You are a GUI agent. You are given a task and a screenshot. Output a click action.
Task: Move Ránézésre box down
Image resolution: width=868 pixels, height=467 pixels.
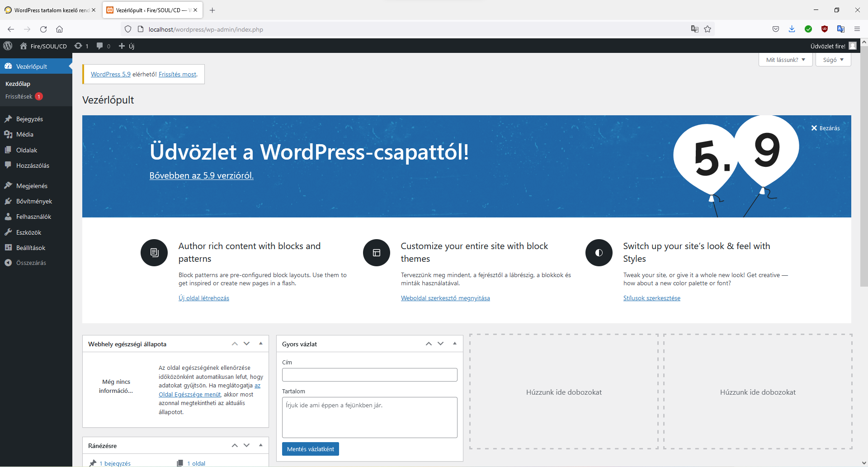246,446
